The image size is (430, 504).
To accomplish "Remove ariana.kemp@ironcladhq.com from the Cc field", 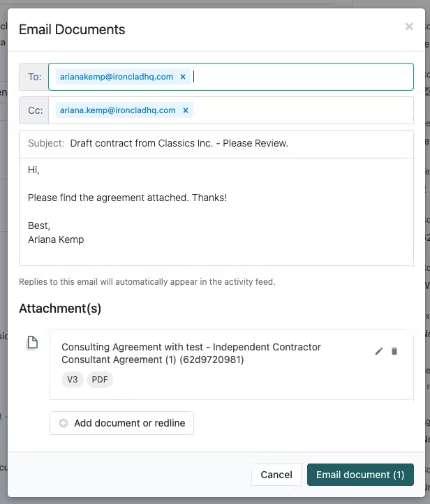I will (x=186, y=110).
